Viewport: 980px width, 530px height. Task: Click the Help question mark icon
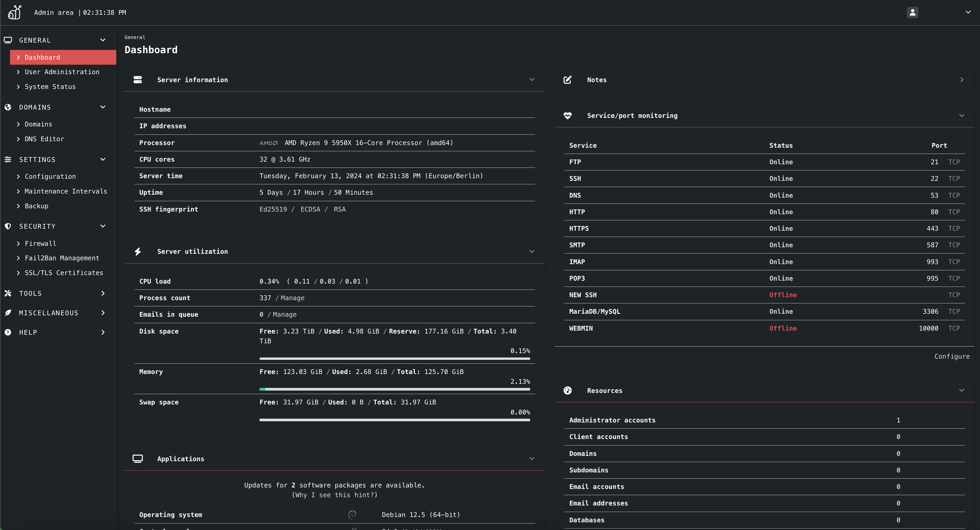[x=8, y=332]
